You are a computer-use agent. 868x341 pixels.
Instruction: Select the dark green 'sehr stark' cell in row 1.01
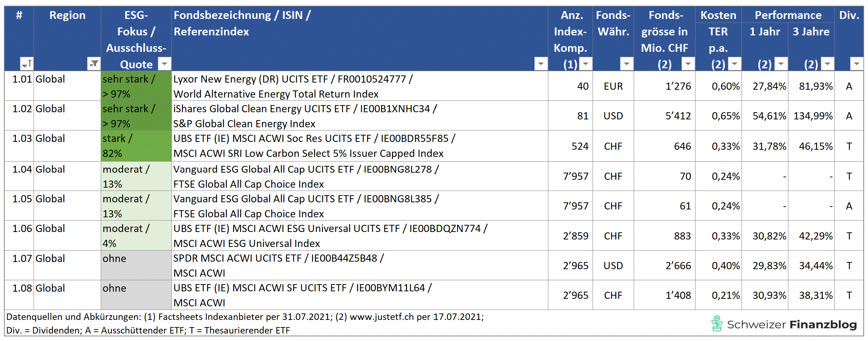pyautogui.click(x=136, y=86)
